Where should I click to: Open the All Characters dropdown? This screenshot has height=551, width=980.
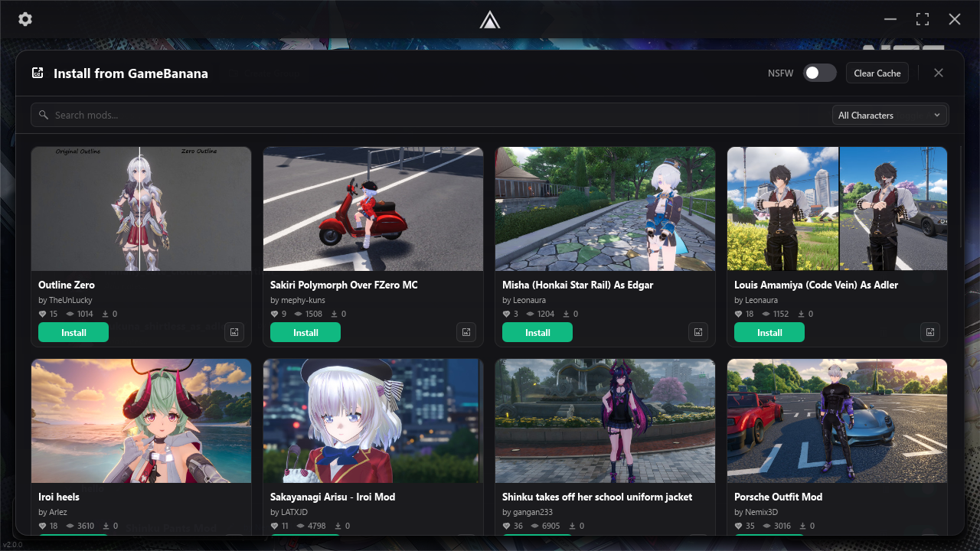tap(890, 115)
